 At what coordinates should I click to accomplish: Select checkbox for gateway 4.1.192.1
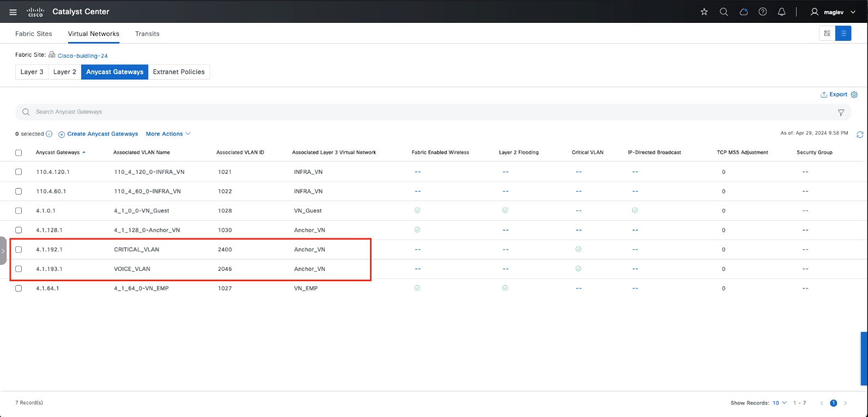[x=19, y=250]
